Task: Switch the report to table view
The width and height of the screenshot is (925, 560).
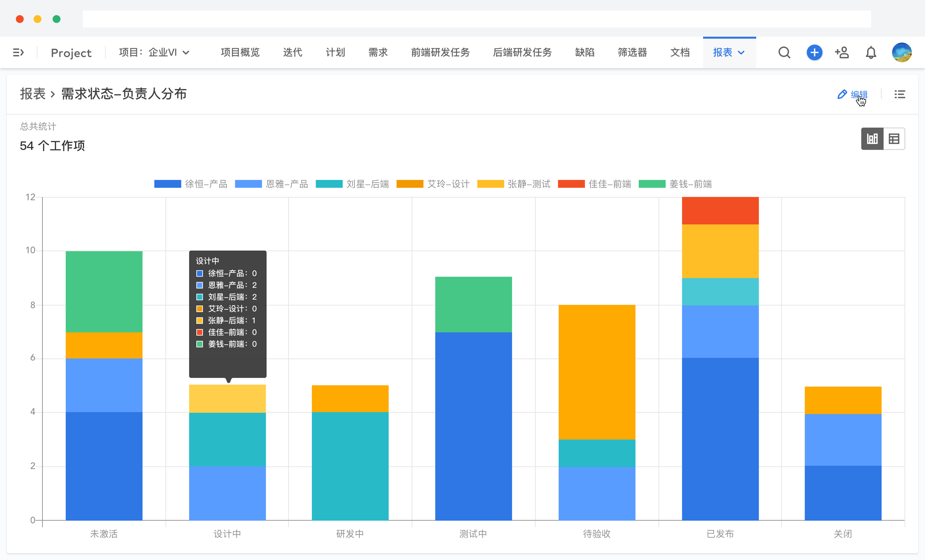Action: click(x=894, y=138)
